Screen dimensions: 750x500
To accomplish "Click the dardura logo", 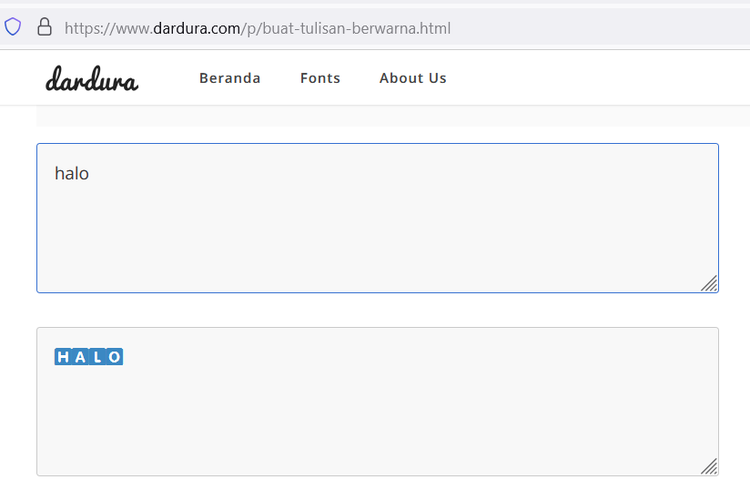I will tap(92, 79).
